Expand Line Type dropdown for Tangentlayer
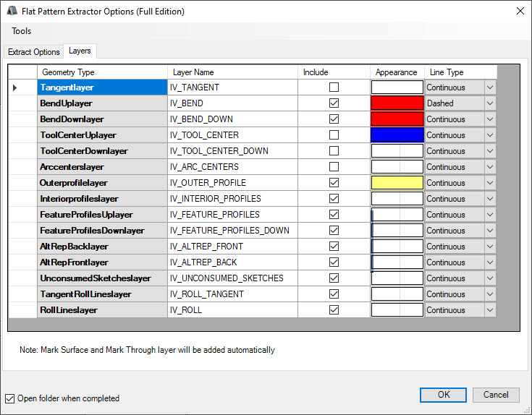 pyautogui.click(x=490, y=87)
